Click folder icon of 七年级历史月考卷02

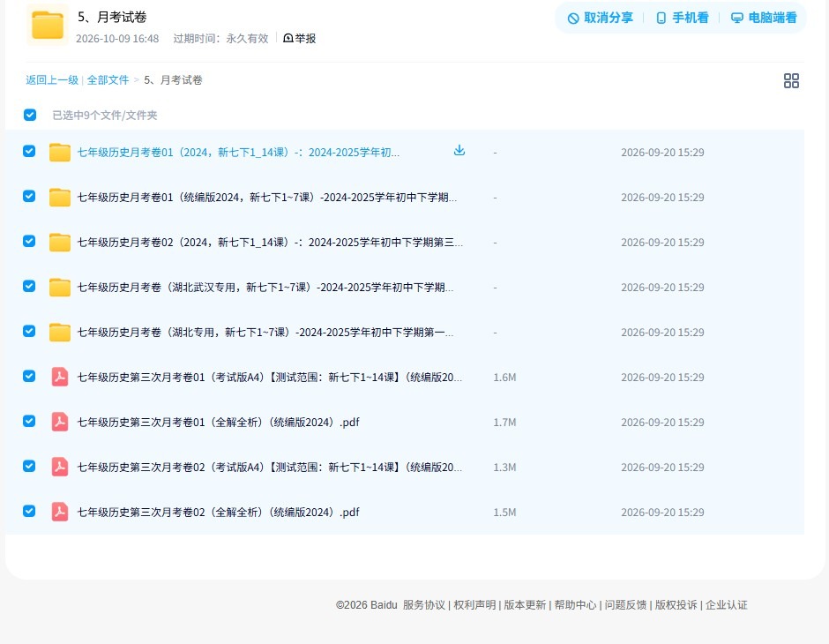click(60, 242)
